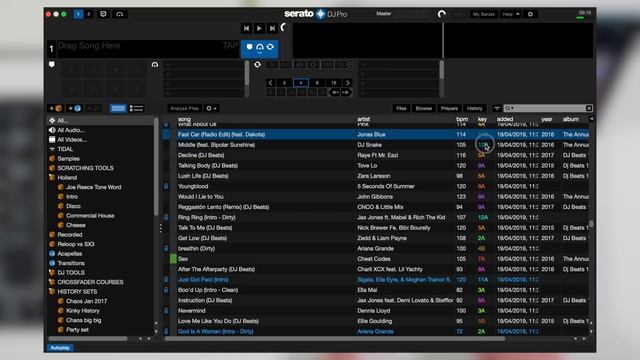Click the green color tag on 'Sex' row
The height and width of the screenshot is (360, 640).
click(173, 259)
